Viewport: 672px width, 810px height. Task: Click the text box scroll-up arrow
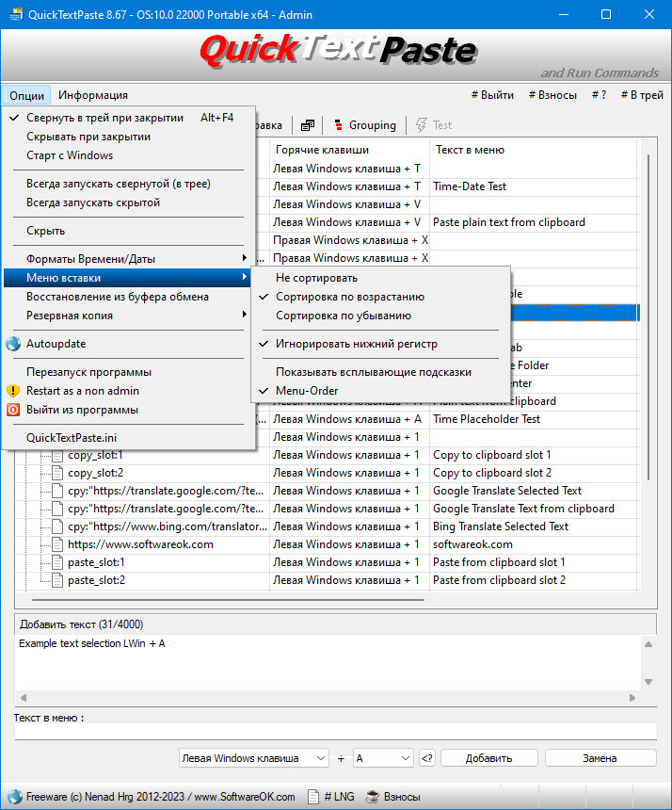click(648, 643)
